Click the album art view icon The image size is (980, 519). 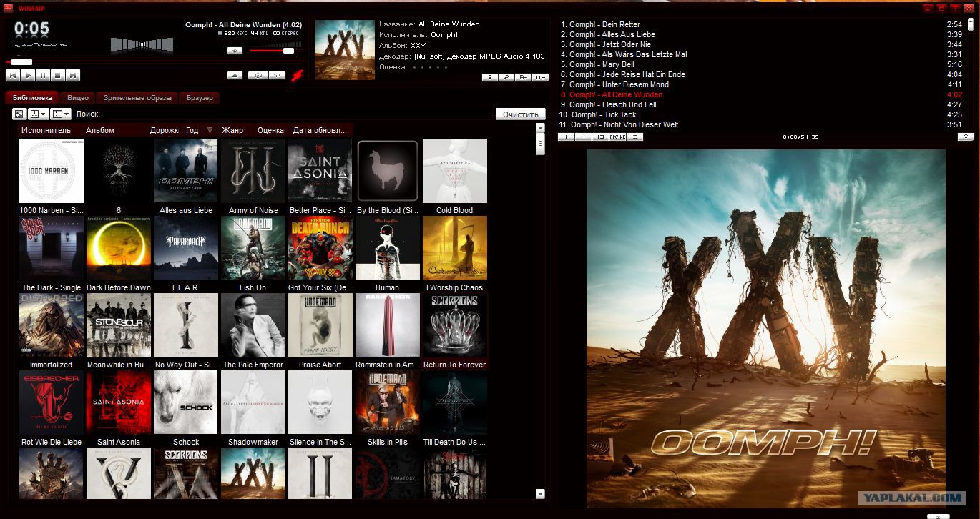19,114
